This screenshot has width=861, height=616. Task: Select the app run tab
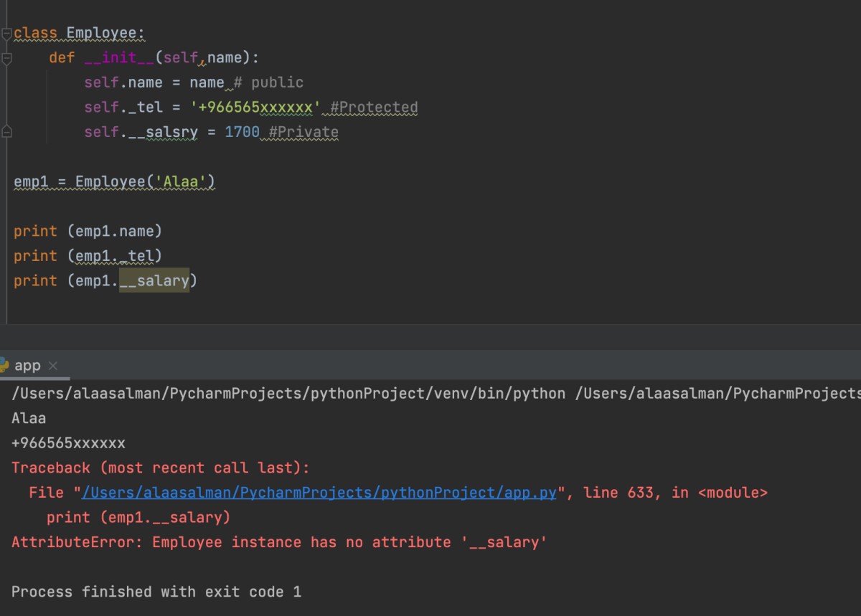pos(27,366)
